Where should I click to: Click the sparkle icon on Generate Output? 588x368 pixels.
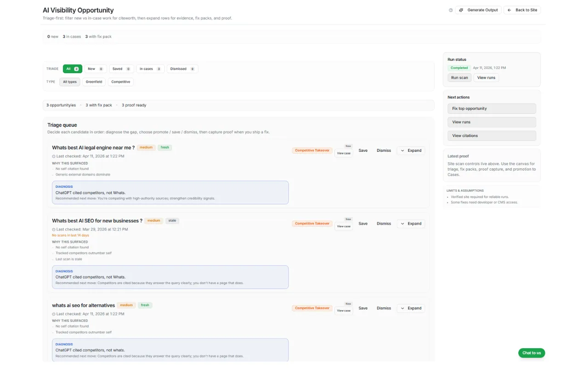pos(461,10)
